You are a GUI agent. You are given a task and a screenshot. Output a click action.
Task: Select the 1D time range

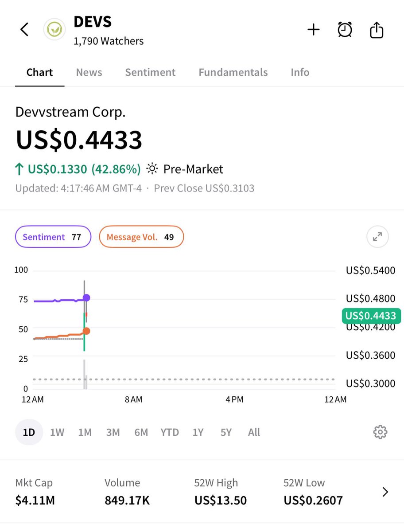pyautogui.click(x=29, y=432)
